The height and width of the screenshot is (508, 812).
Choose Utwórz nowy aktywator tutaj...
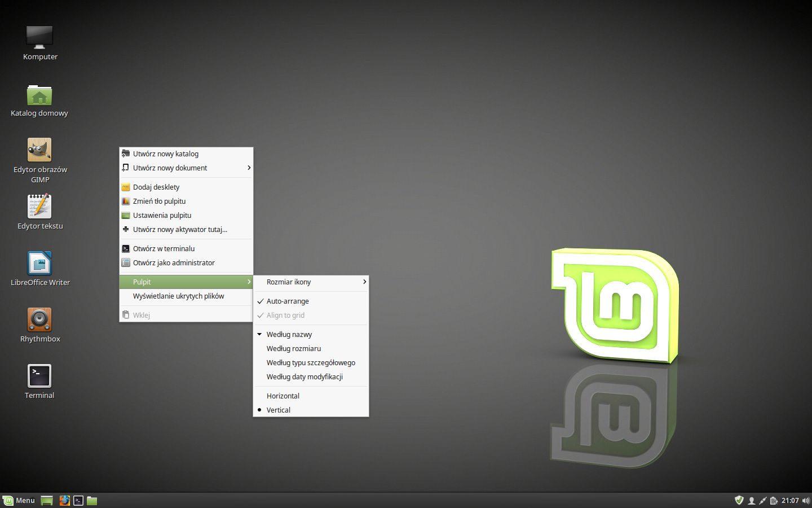(186, 229)
